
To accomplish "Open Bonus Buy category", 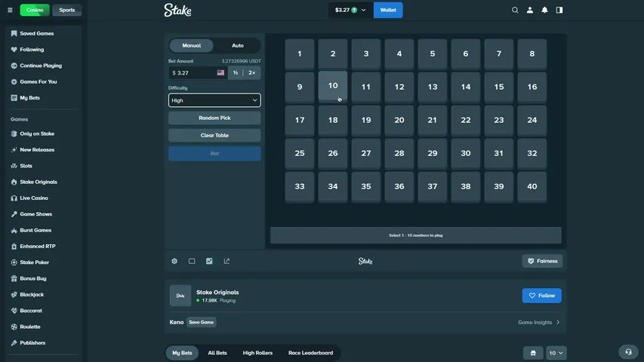I will coord(33,278).
